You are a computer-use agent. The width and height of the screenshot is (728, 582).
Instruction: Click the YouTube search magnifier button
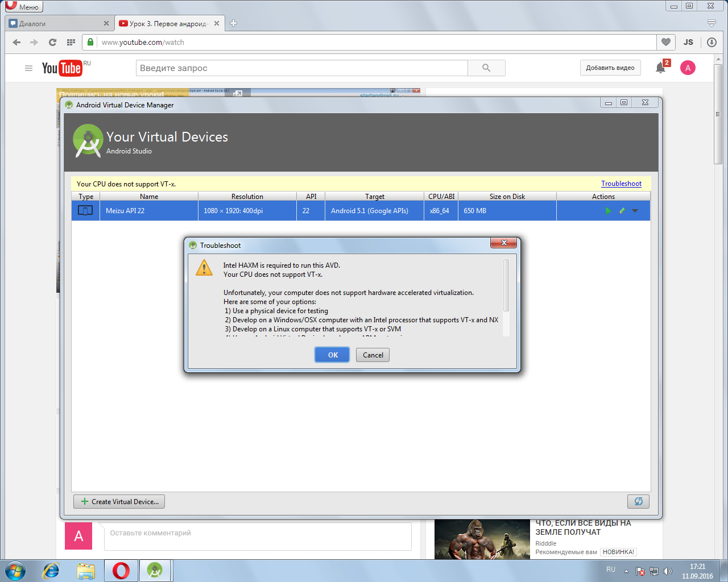tap(486, 68)
